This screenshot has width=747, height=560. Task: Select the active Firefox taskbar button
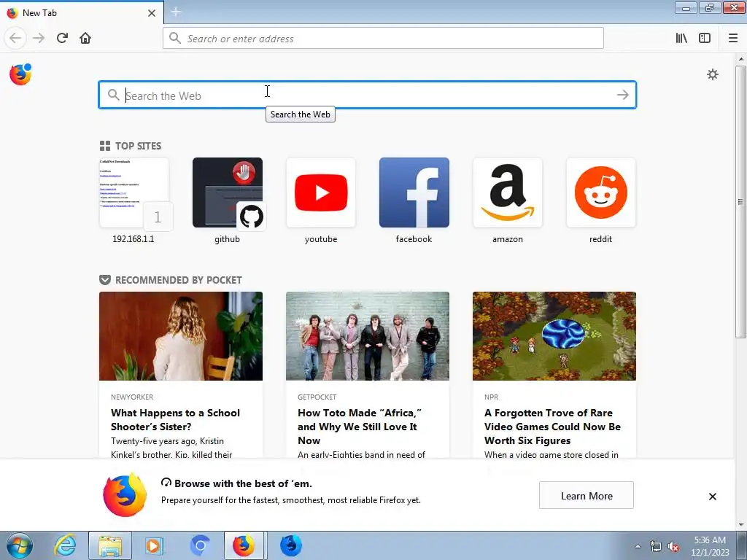click(244, 545)
